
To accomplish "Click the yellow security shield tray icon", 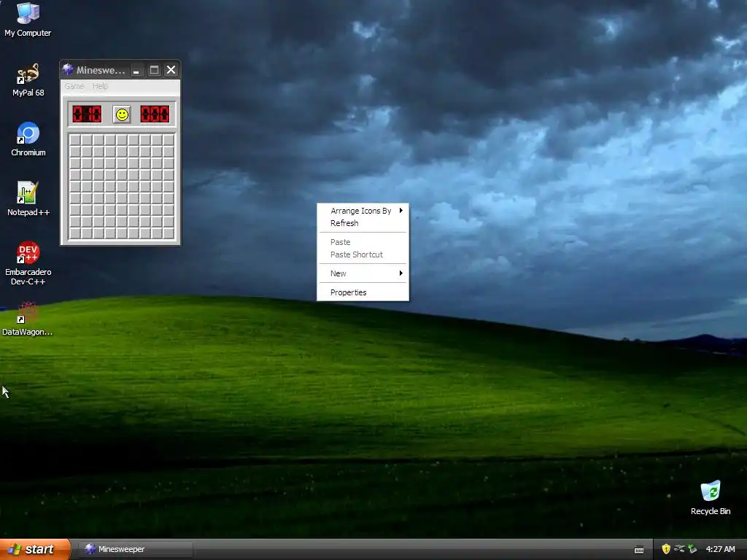I will click(x=665, y=549).
